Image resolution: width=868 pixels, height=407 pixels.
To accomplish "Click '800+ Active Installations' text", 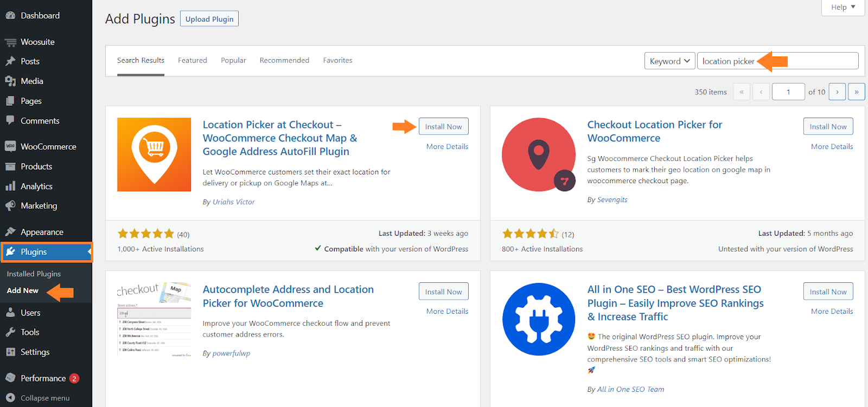I will [542, 249].
